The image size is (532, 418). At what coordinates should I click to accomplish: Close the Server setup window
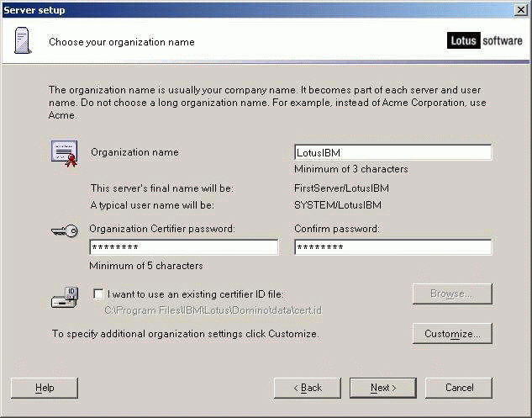[x=521, y=10]
